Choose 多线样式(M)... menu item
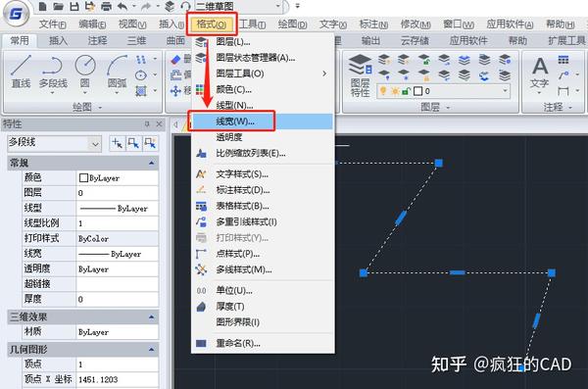Screen dimensions: 588x389 pos(262,269)
